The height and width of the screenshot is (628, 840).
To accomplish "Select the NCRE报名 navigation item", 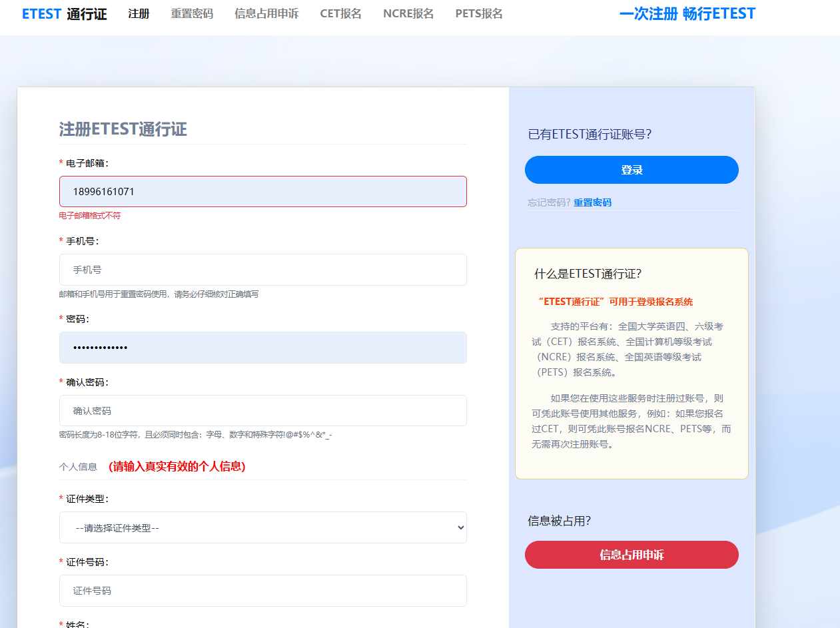I will tap(408, 14).
